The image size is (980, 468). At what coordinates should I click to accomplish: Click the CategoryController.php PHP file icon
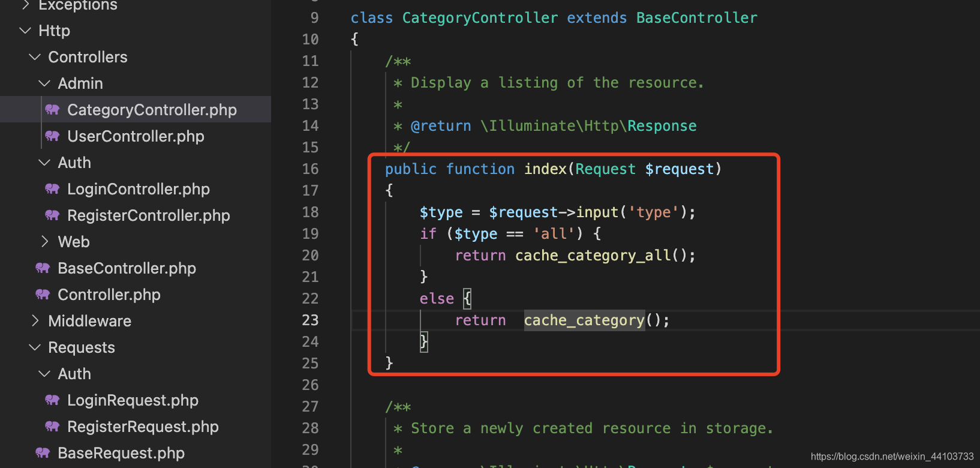click(52, 109)
